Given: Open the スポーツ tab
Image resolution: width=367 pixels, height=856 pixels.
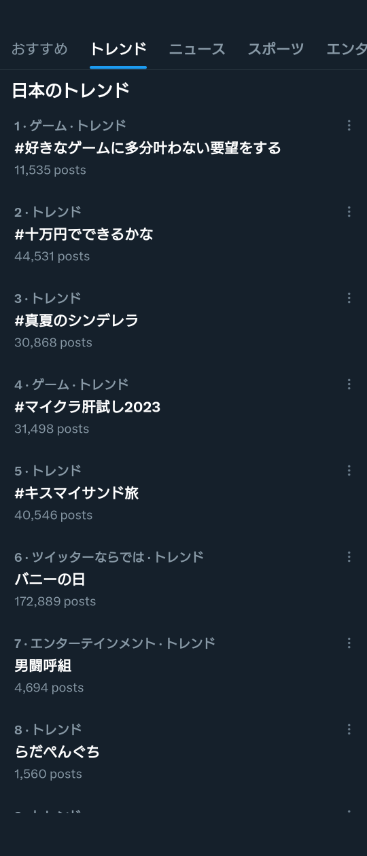Looking at the screenshot, I should (276, 49).
